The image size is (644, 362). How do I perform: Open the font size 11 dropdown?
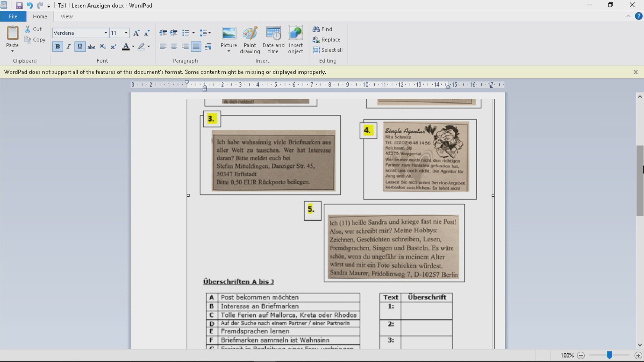[x=126, y=33]
